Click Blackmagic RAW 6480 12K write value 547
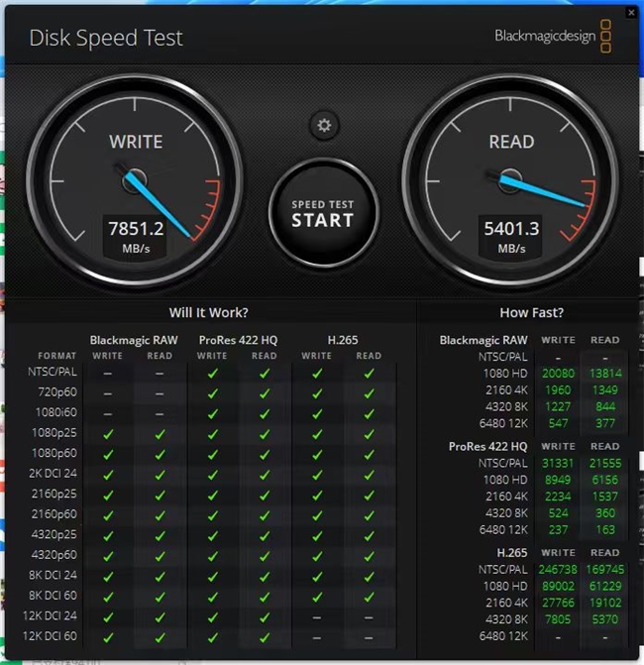The height and width of the screenshot is (665, 644). tap(558, 423)
